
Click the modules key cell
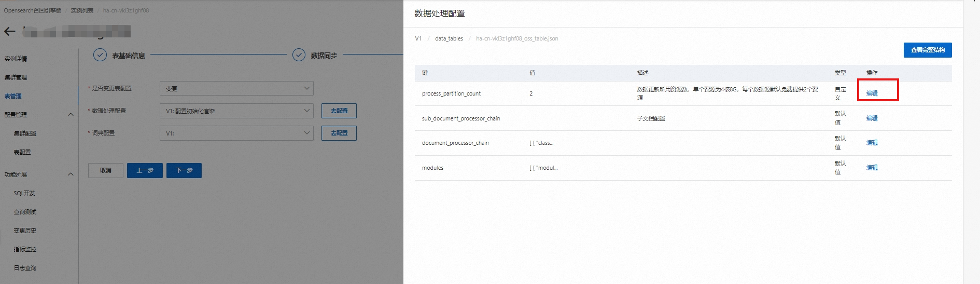pos(432,168)
